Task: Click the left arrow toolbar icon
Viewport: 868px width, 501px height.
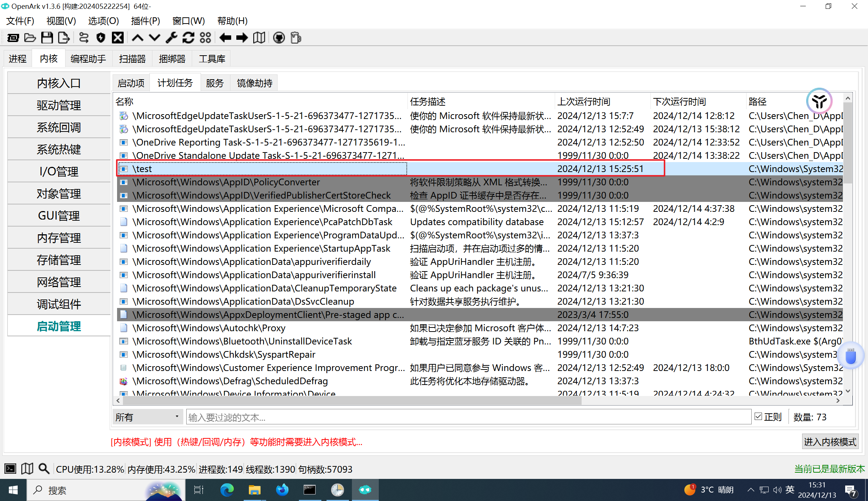Action: (x=225, y=38)
